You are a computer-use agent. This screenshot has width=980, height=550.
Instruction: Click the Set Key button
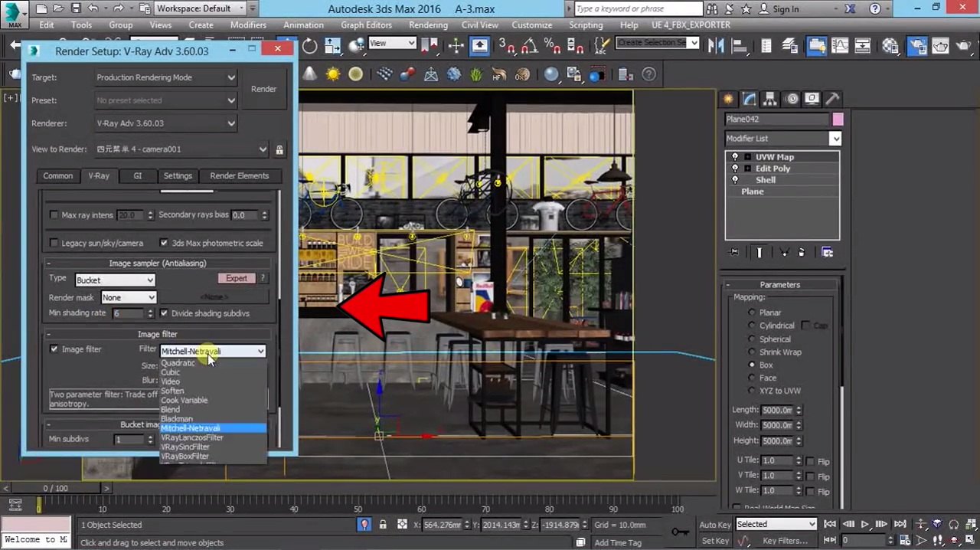(x=715, y=541)
